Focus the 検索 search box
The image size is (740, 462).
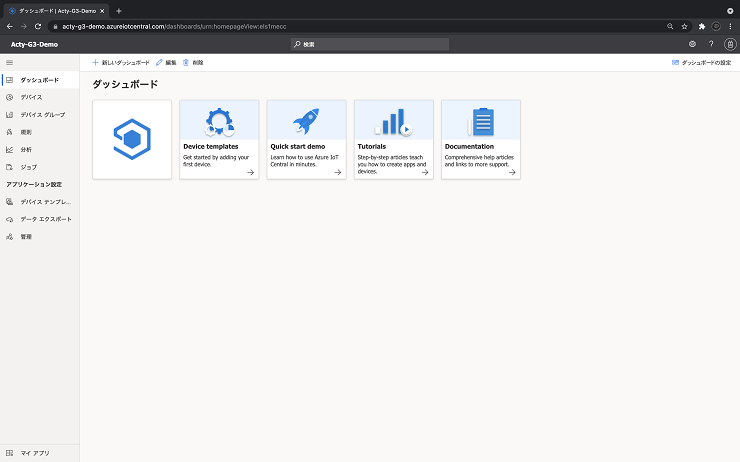point(370,44)
